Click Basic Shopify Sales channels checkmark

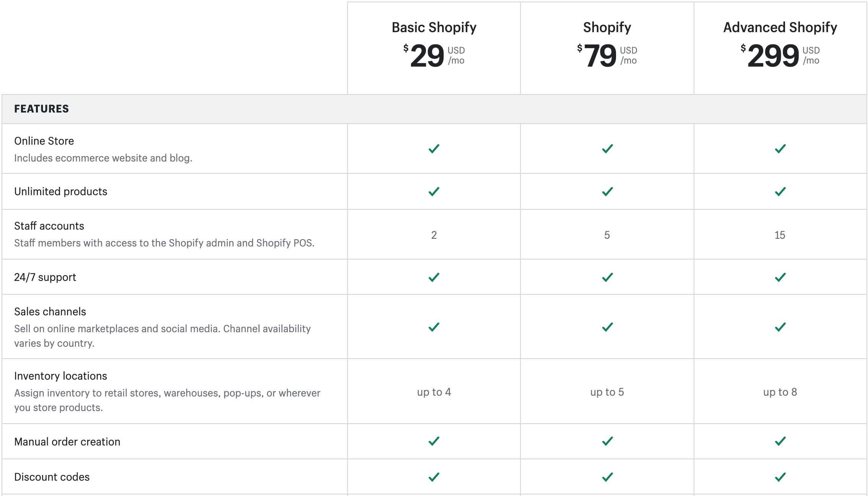(x=434, y=327)
